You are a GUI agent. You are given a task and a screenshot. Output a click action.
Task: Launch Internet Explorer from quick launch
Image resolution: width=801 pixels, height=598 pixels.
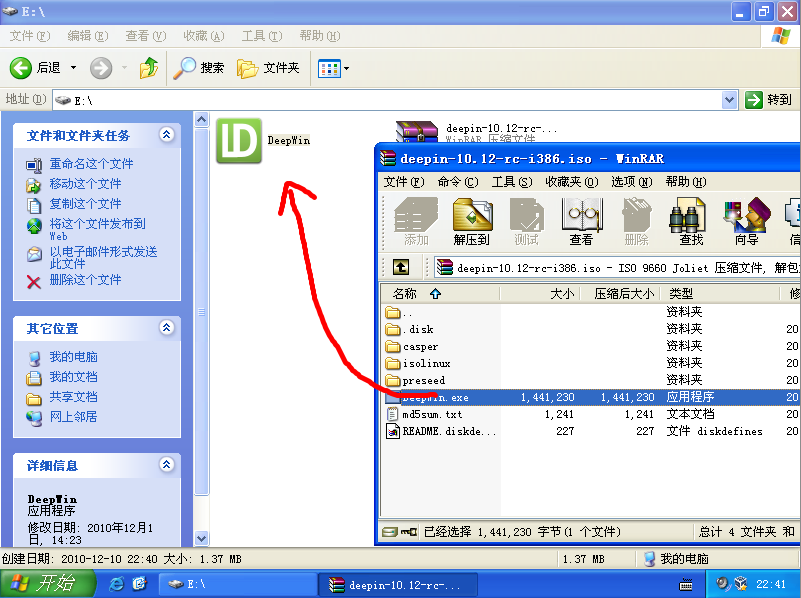pos(117,584)
